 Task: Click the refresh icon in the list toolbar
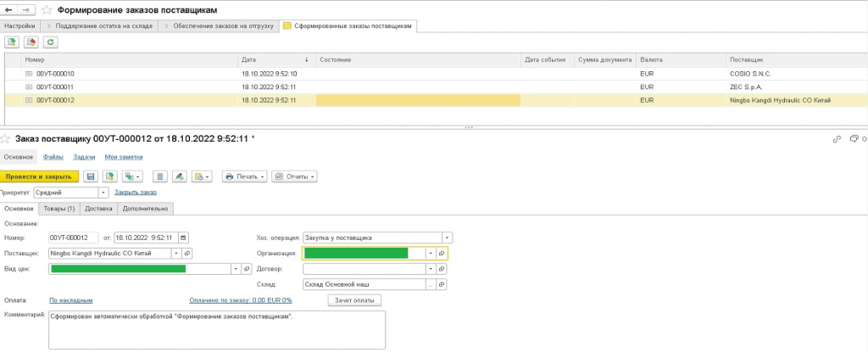[x=50, y=42]
